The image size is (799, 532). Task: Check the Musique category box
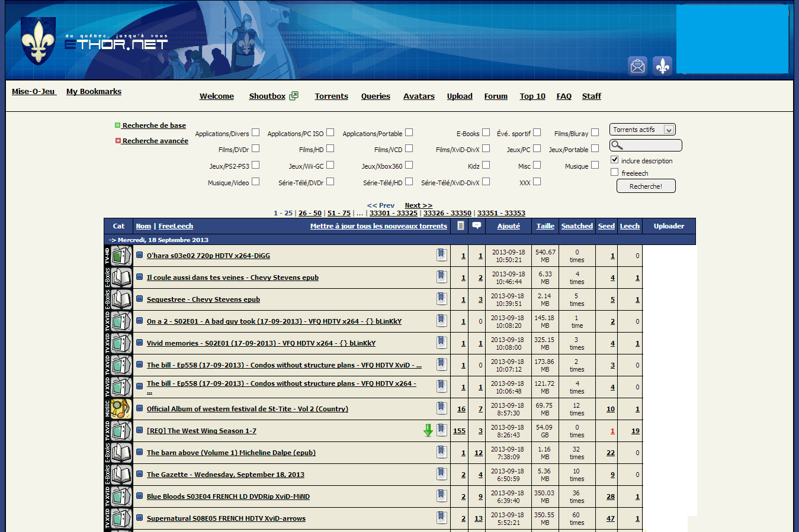pyautogui.click(x=595, y=165)
